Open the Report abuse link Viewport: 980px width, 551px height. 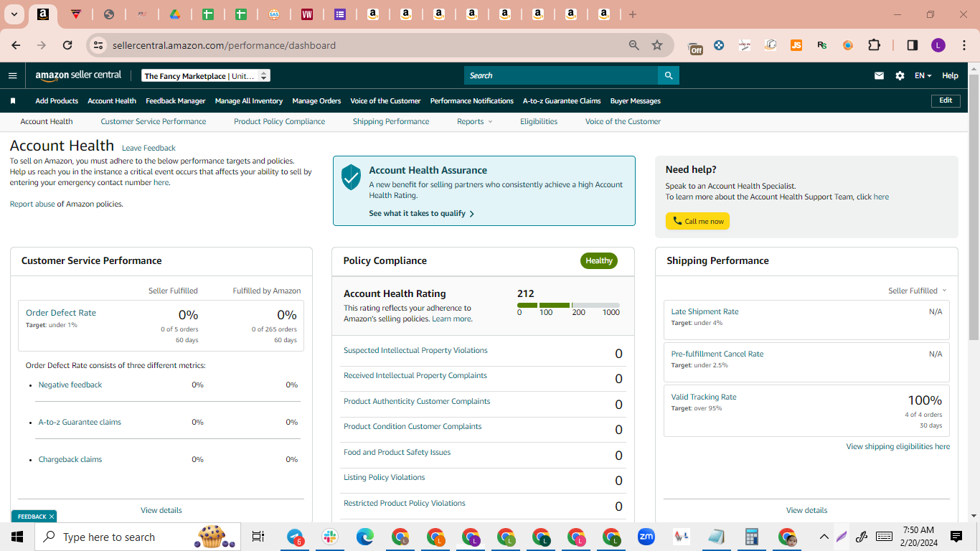click(x=32, y=204)
